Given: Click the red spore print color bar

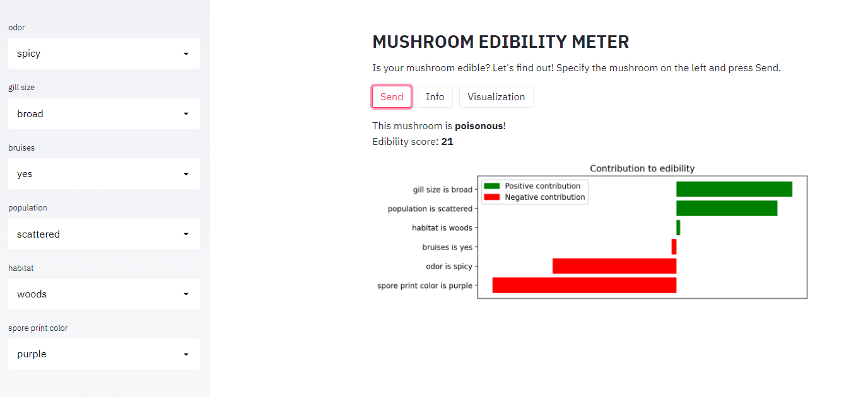Looking at the screenshot, I should [x=584, y=285].
